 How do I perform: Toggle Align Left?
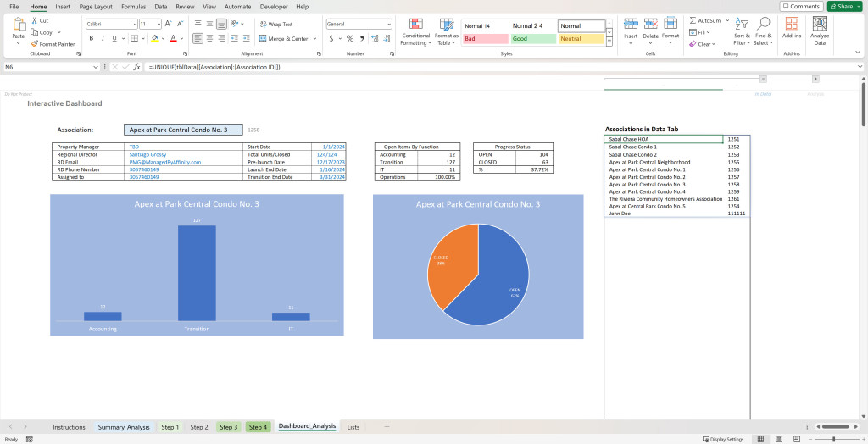[x=198, y=38]
